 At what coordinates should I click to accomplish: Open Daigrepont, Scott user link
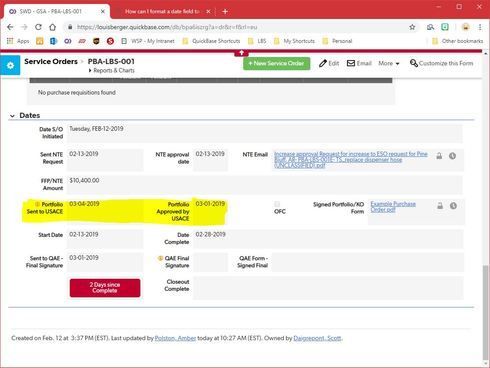tap(317, 338)
